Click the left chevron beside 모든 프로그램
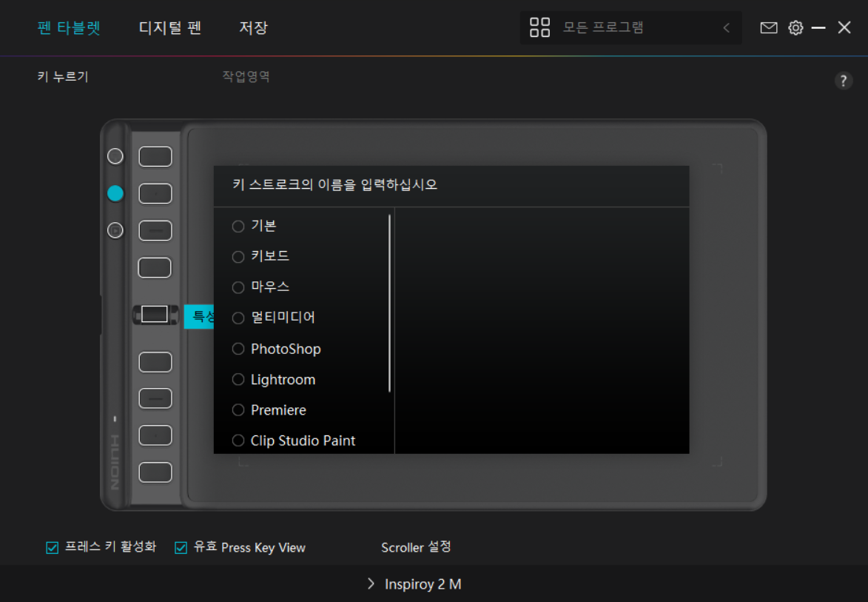Screen dimensions: 868x602 (x=726, y=27)
